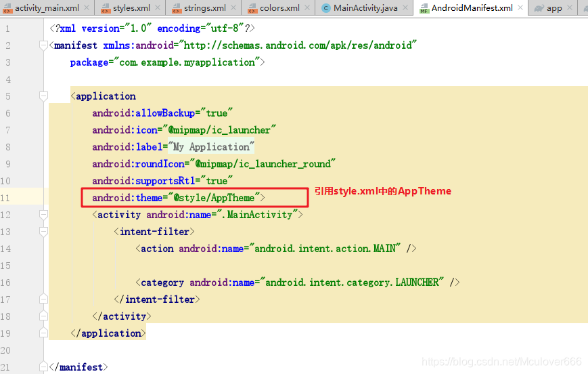Click the XML file icon on activity_main.xml tab
The width and height of the screenshot is (588, 374).
tap(7, 8)
